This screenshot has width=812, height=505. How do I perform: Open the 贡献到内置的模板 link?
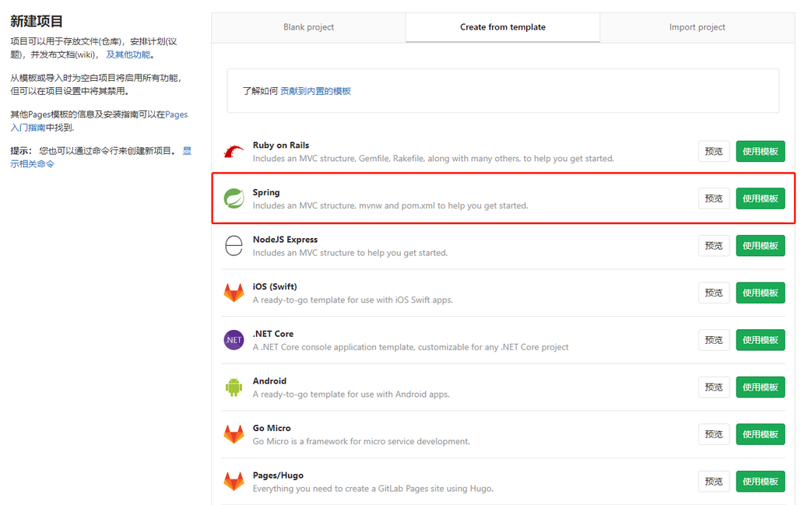tap(315, 91)
